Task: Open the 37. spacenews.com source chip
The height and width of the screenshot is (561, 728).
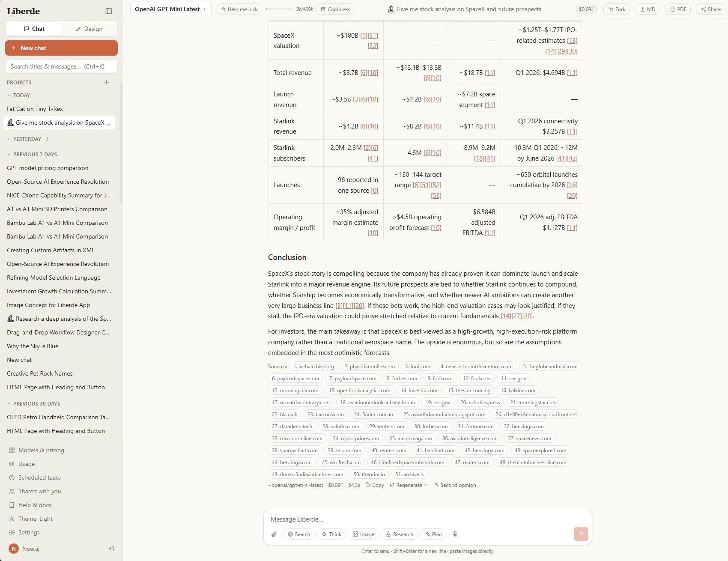Action: [x=529, y=439]
